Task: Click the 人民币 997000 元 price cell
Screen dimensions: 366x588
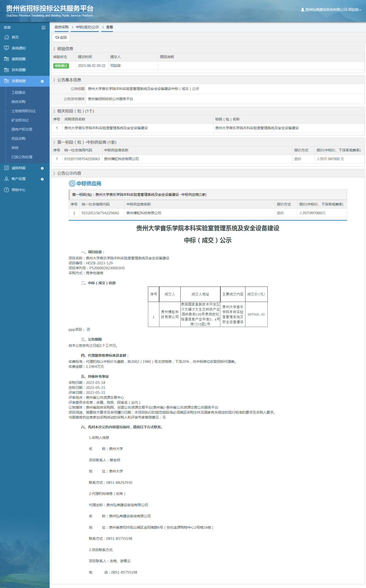Action: (x=330, y=159)
